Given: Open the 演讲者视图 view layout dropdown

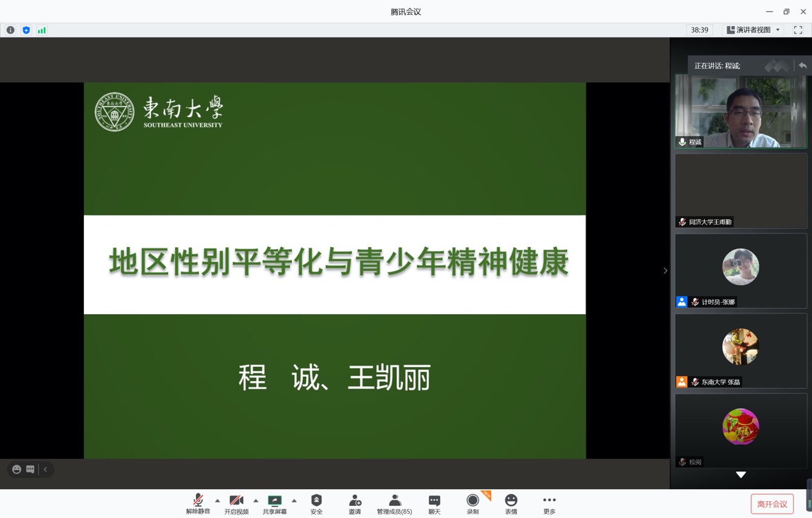Looking at the screenshot, I should click(x=753, y=30).
